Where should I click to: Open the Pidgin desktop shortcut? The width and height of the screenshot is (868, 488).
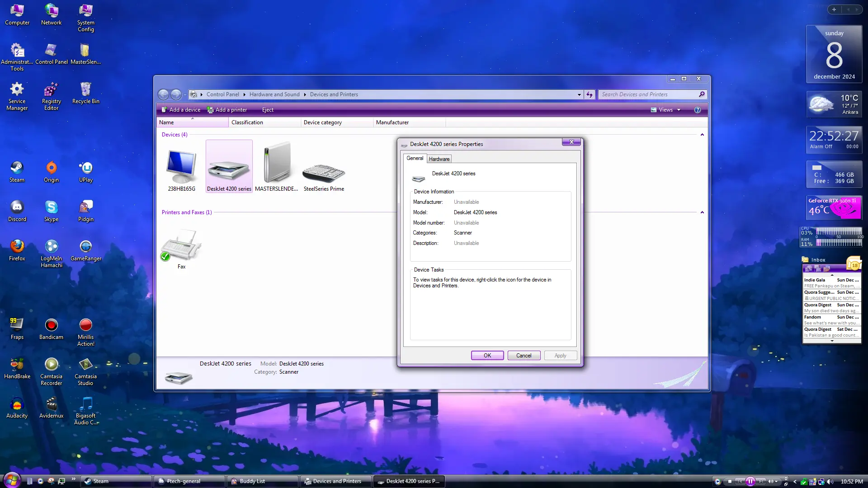86,211
